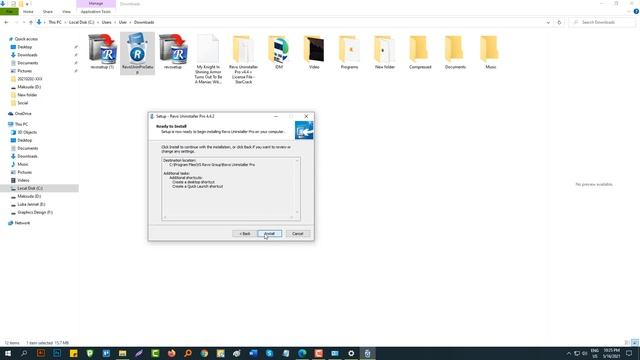The image size is (640, 360).
Task: Open the Documents folder in file pane
Action: 455,52
